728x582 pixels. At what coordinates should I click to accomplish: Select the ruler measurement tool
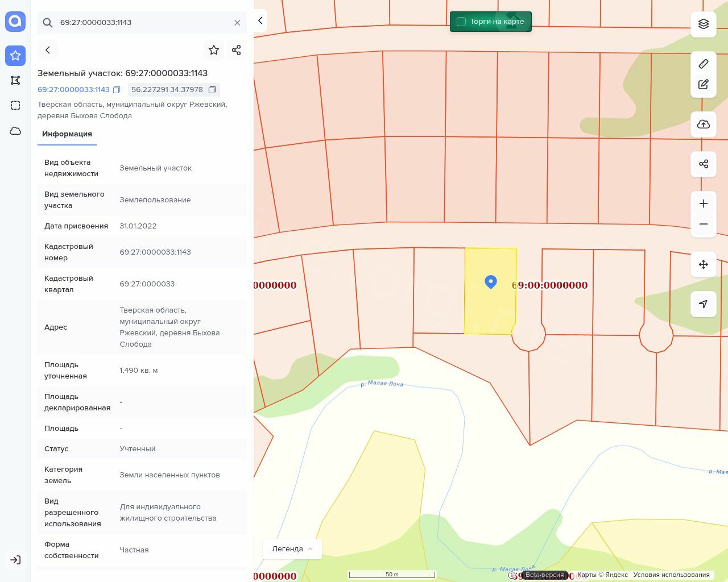[704, 64]
